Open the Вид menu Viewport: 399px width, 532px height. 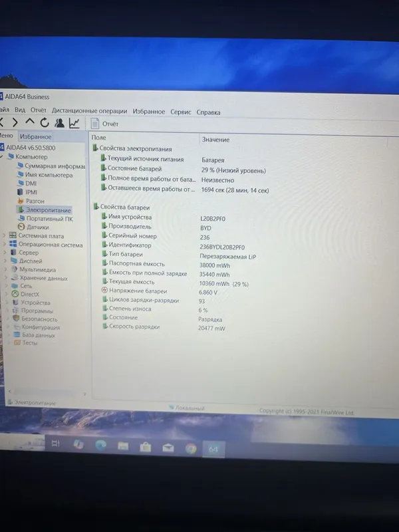pyautogui.click(x=20, y=110)
